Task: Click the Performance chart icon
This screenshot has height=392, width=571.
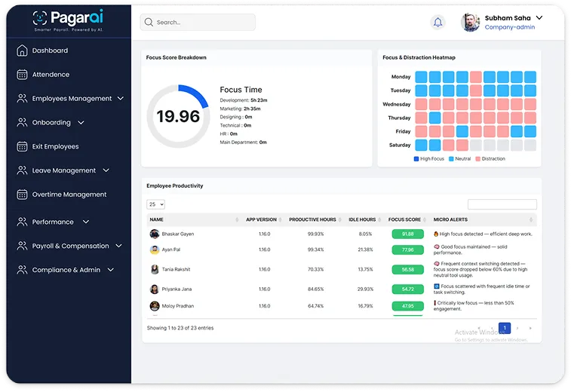Action: pyautogui.click(x=22, y=222)
